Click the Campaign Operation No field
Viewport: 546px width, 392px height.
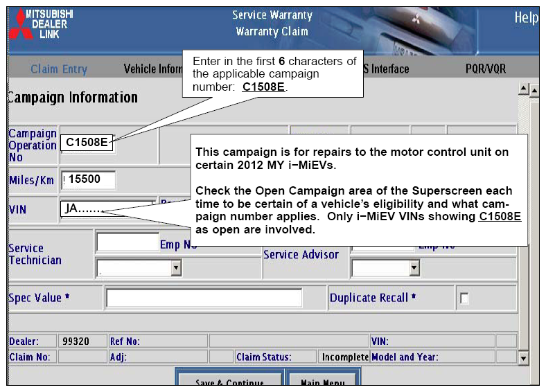click(87, 143)
